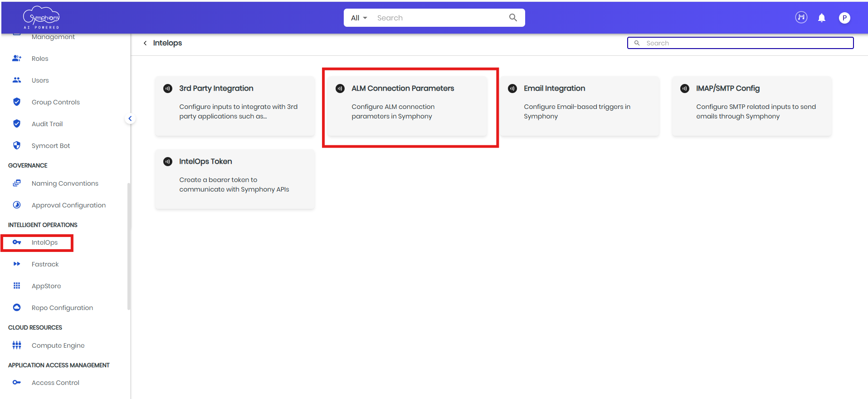The width and height of the screenshot is (868, 399).
Task: Open the ALM Connection Parameters card
Action: pyautogui.click(x=407, y=106)
